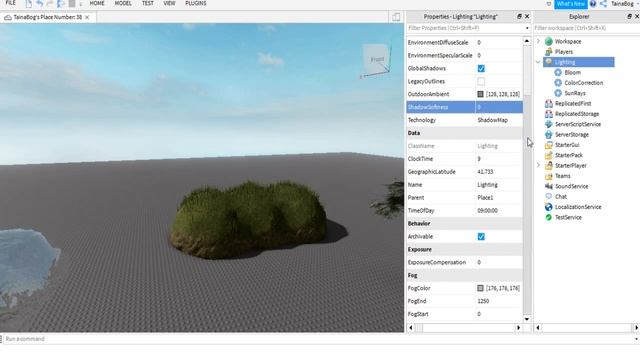Image resolution: width=640 pixels, height=360 pixels.
Task: Select Workspace in Explorer
Action: (568, 41)
